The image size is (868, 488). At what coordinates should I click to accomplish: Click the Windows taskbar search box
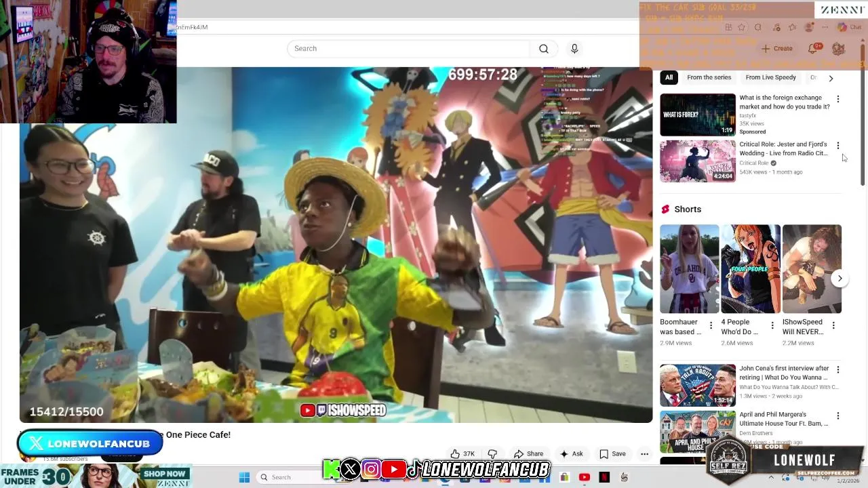coord(290,477)
